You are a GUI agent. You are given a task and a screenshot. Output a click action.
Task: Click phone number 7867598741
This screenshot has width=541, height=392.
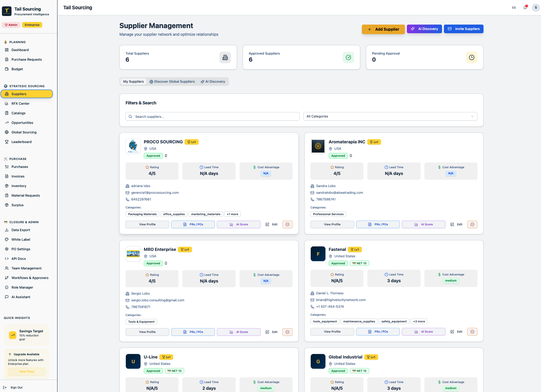tap(326, 200)
